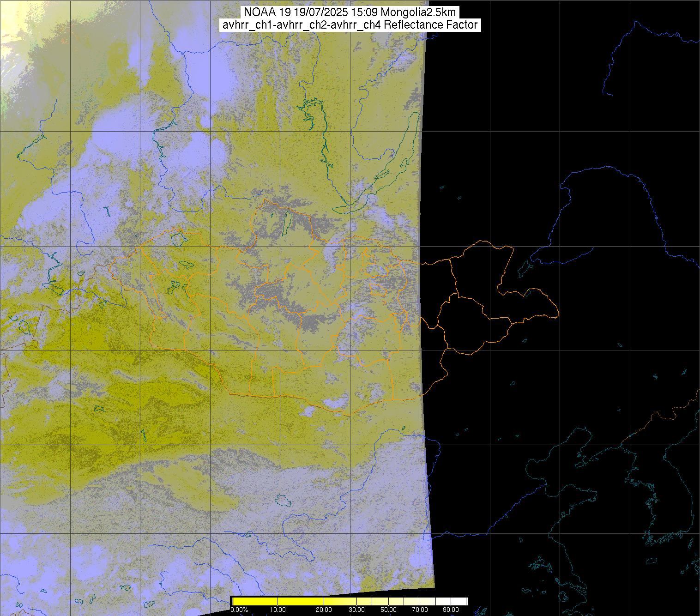Pick the yellow segment between 10.00 and 20.00
The width and height of the screenshot is (700, 616).
(300, 601)
